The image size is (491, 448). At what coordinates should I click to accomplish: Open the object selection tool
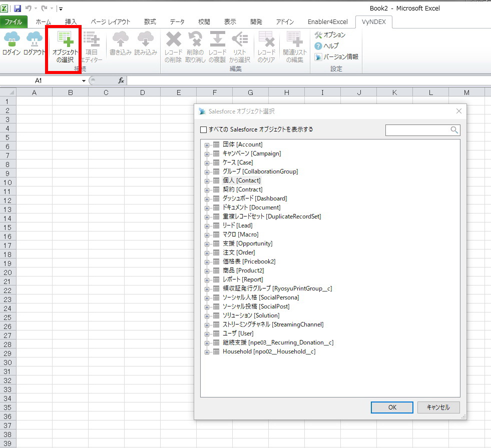65,46
